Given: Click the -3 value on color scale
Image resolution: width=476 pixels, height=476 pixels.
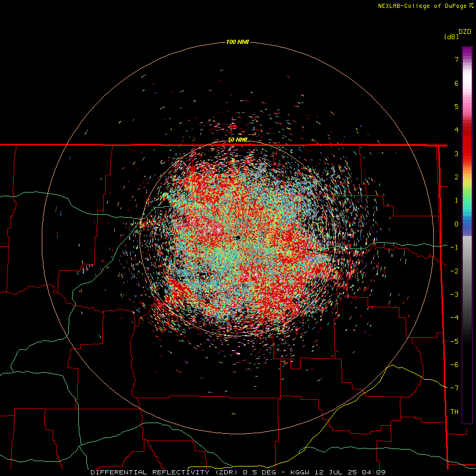Looking at the screenshot, I should click(x=454, y=295).
